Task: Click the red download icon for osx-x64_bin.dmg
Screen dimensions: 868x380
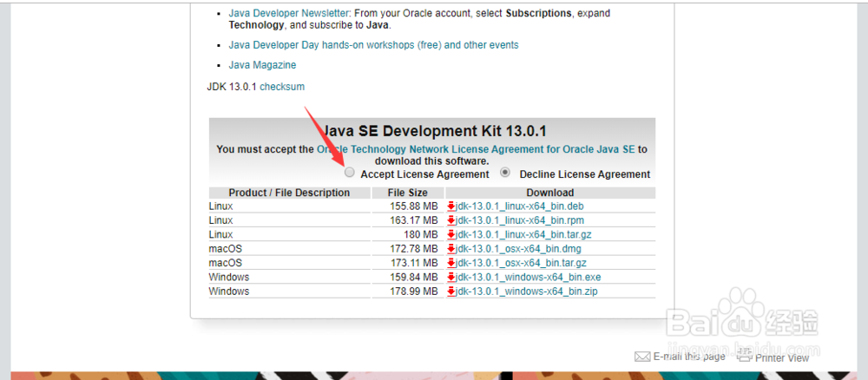Action: tap(451, 249)
